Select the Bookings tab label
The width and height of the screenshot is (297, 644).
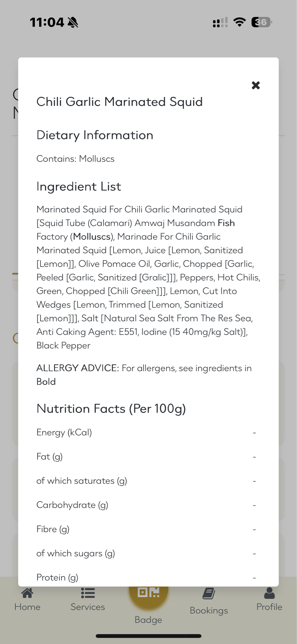[x=209, y=611]
